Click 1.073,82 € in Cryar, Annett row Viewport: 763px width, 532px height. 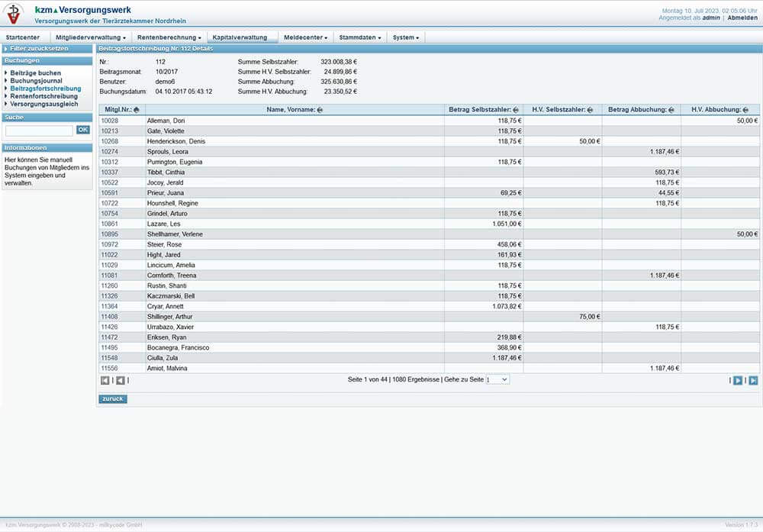507,307
